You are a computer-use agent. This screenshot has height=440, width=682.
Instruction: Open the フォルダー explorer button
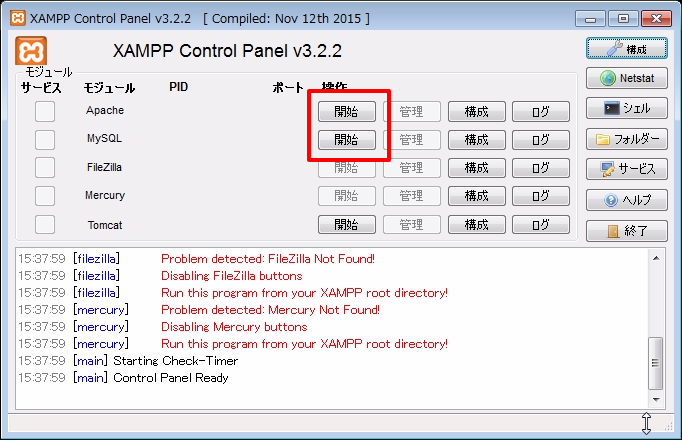coord(626,139)
